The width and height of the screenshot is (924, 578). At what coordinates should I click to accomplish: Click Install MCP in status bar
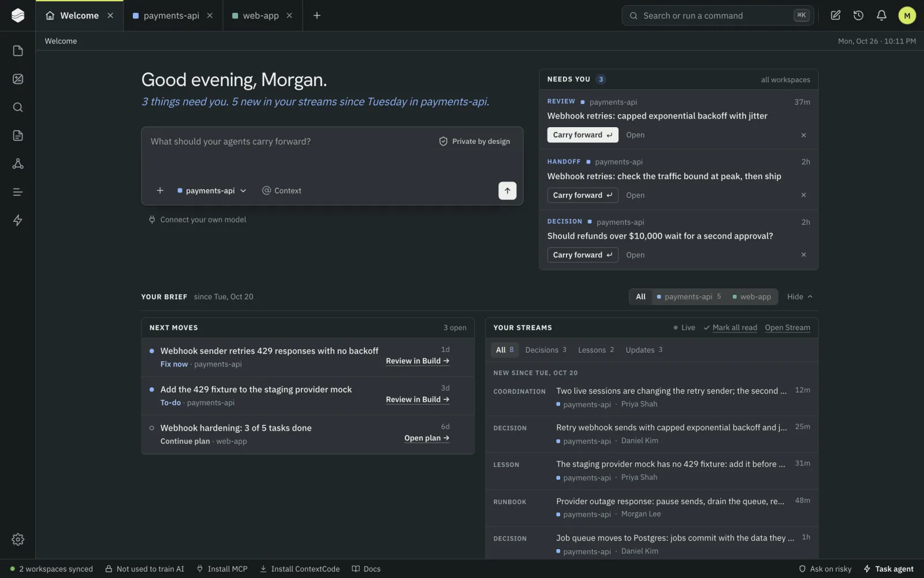tap(222, 569)
